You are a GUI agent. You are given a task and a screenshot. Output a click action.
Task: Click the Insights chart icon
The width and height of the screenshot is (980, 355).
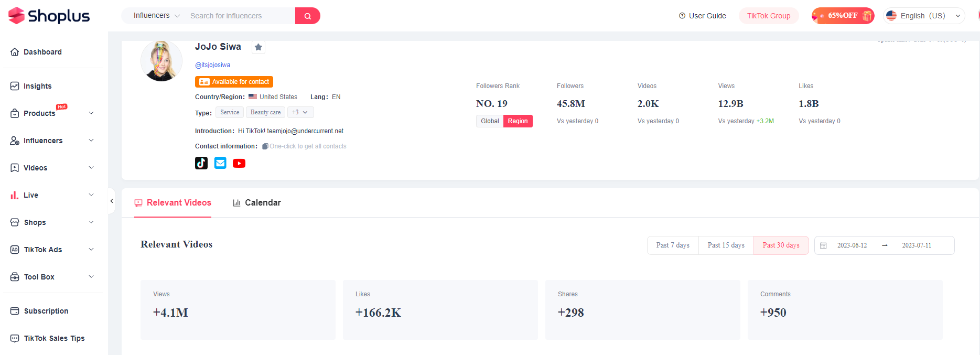tap(15, 86)
